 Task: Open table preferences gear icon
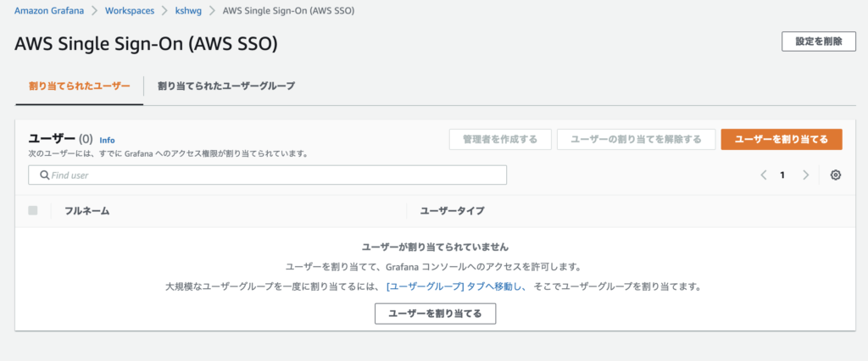[835, 175]
